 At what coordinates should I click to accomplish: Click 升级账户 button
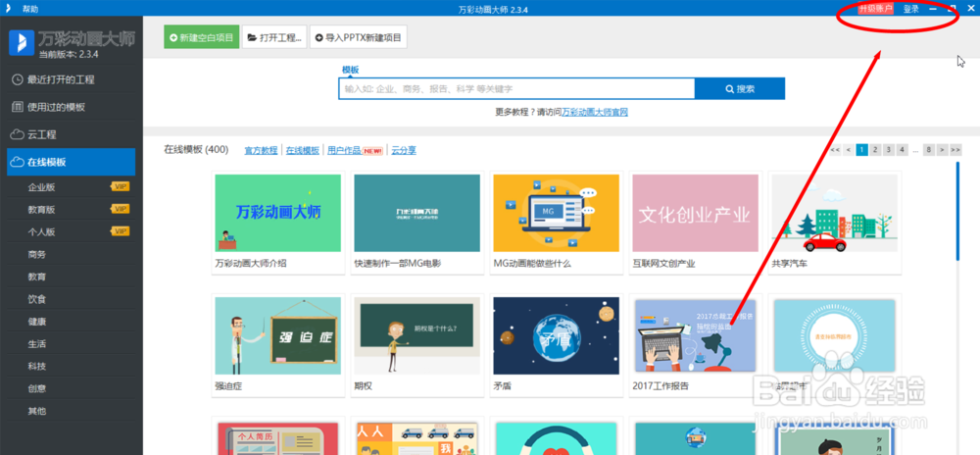point(875,9)
